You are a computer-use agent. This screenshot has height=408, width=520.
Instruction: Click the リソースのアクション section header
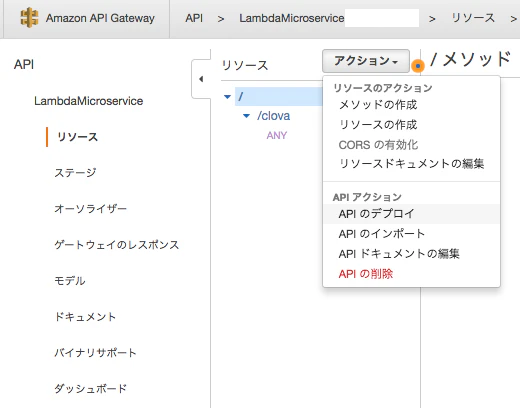coord(383,88)
